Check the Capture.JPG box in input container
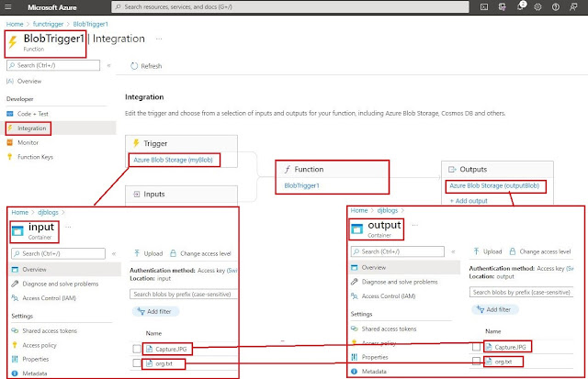The height and width of the screenshot is (379, 588). click(137, 349)
